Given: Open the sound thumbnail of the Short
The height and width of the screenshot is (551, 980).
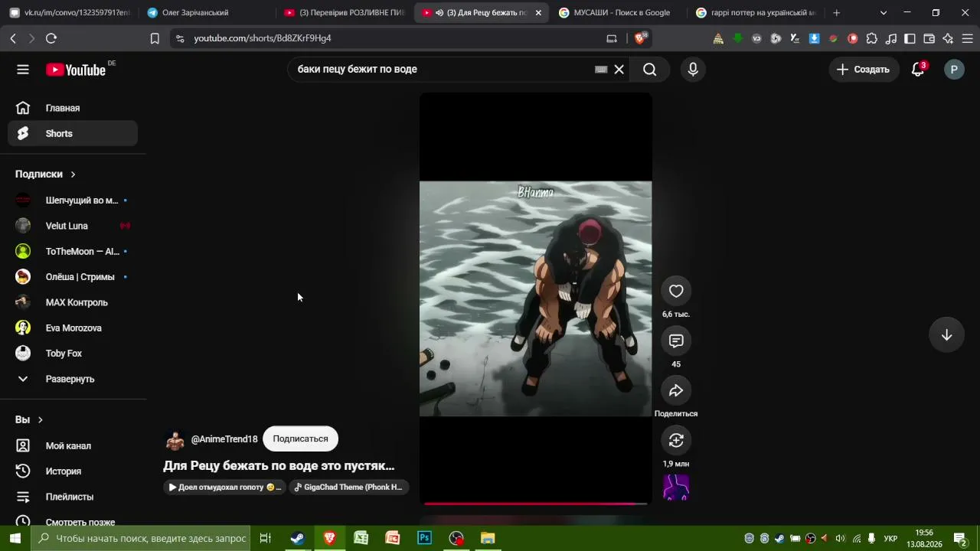Looking at the screenshot, I should tap(676, 487).
